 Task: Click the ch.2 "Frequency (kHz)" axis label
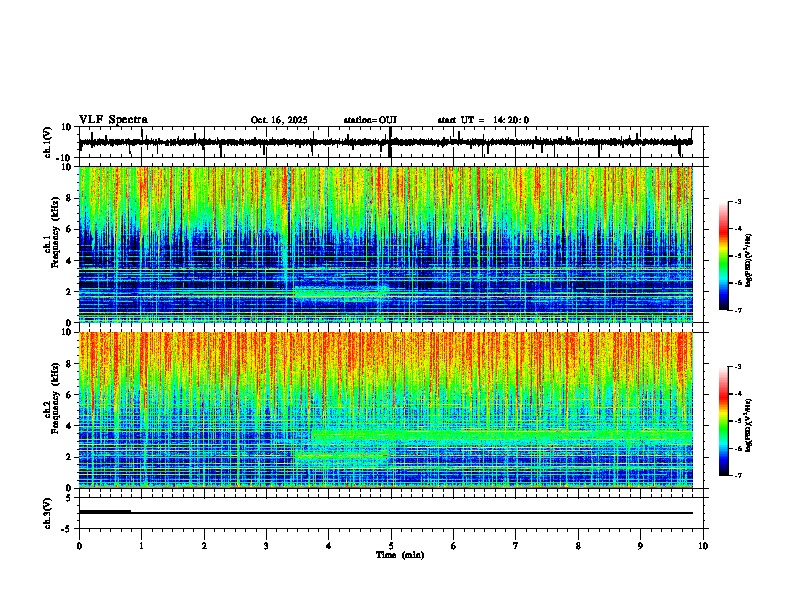tap(55, 398)
